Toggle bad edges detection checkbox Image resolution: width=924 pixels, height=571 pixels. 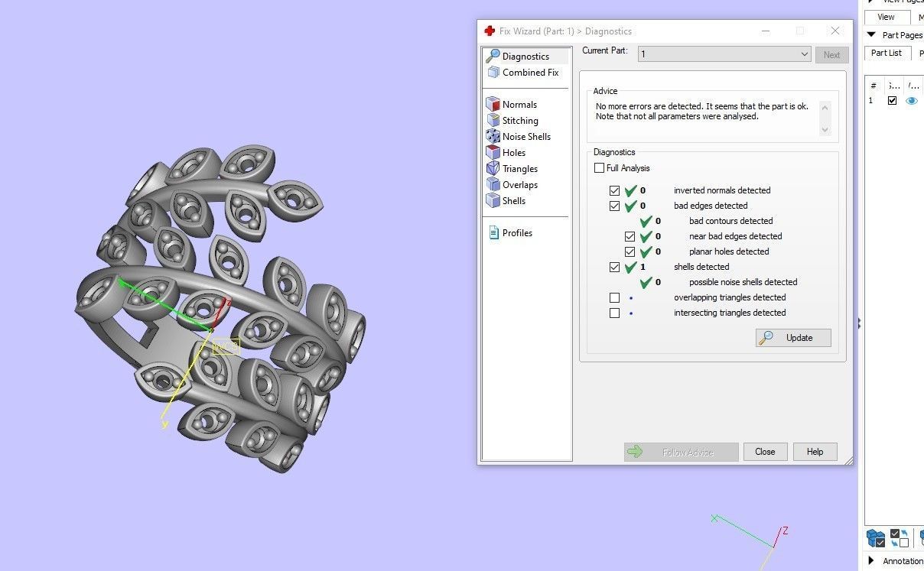pyautogui.click(x=614, y=206)
